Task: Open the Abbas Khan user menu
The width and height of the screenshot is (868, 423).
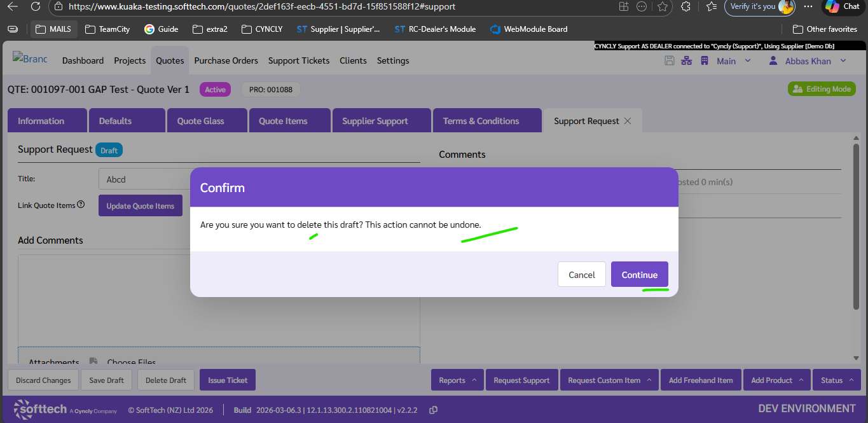Action: click(x=808, y=61)
